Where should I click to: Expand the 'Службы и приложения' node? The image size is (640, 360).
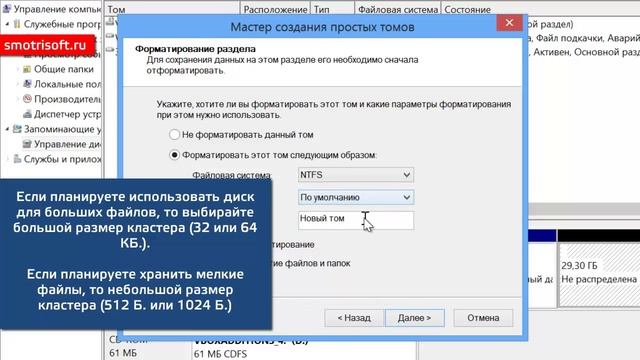pyautogui.click(x=7, y=159)
